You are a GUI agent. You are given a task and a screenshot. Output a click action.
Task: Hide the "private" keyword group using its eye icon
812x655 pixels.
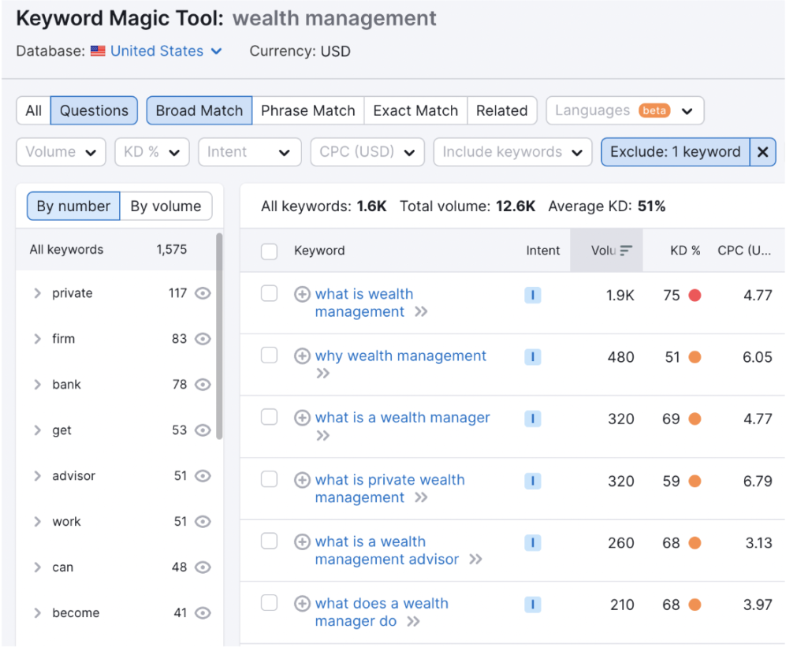tap(202, 293)
